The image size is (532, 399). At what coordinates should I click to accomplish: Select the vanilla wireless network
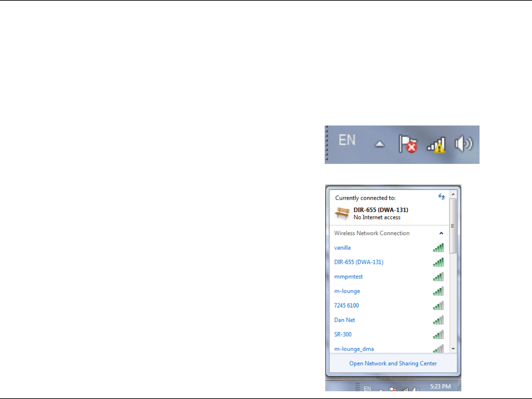tap(389, 248)
